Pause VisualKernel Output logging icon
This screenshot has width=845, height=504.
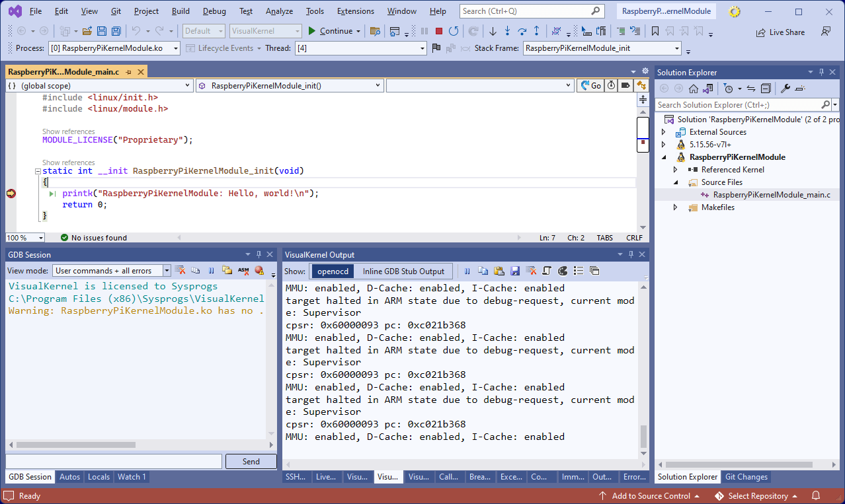click(x=467, y=270)
